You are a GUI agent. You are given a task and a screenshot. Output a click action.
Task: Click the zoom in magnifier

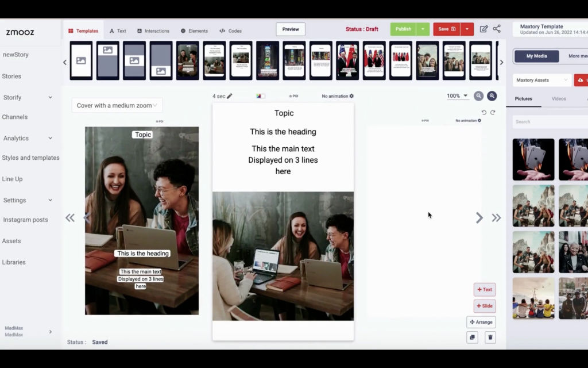pyautogui.click(x=492, y=96)
